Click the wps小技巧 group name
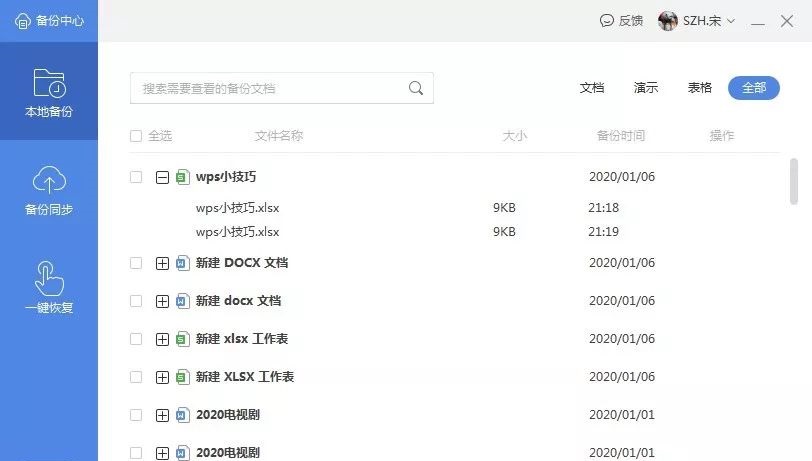The width and height of the screenshot is (812, 461). pyautogui.click(x=226, y=177)
